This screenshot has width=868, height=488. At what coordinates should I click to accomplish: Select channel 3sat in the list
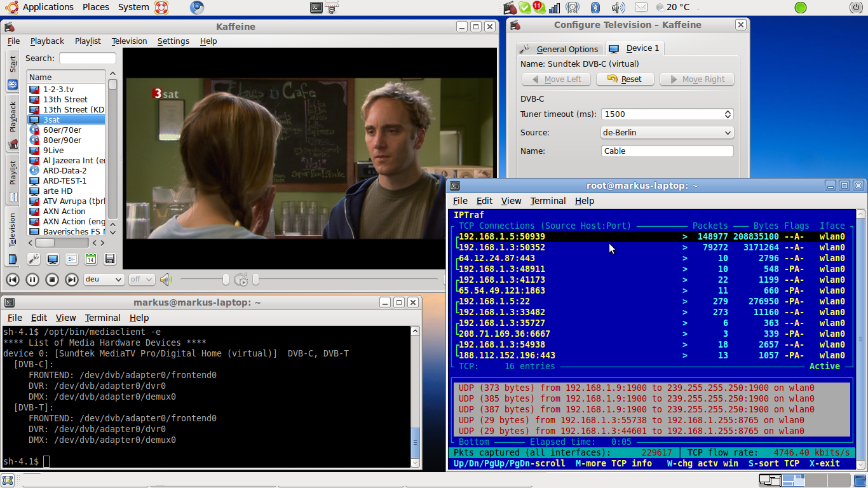[66, 119]
